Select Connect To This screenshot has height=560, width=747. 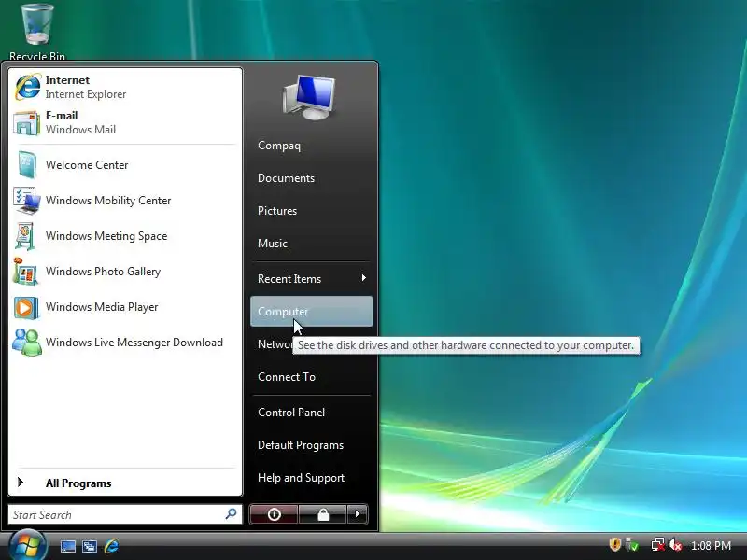[x=287, y=377]
